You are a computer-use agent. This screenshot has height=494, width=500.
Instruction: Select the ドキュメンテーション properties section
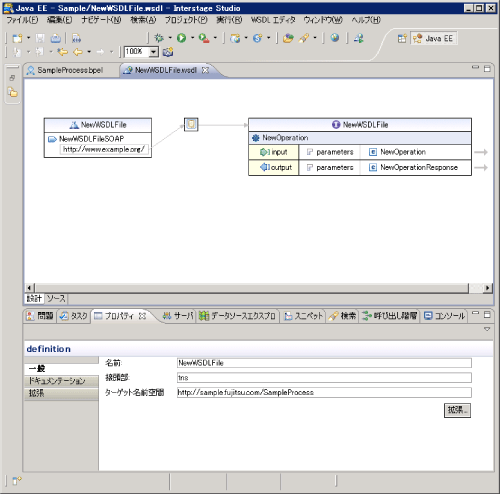coord(61,381)
